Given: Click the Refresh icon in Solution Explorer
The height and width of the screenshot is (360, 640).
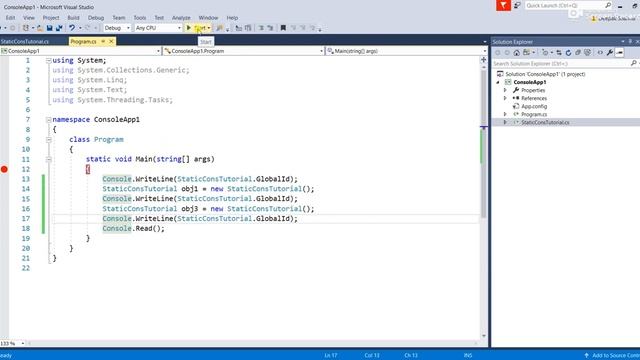Looking at the screenshot, I should (x=568, y=53).
